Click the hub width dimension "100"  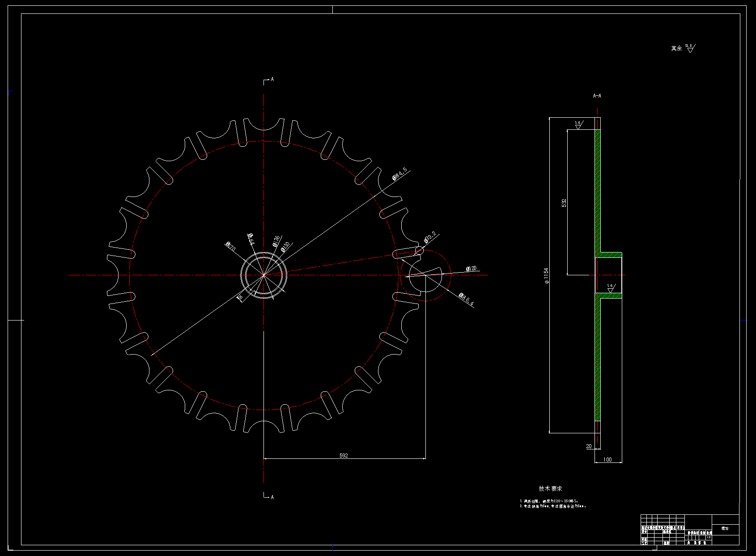607,460
